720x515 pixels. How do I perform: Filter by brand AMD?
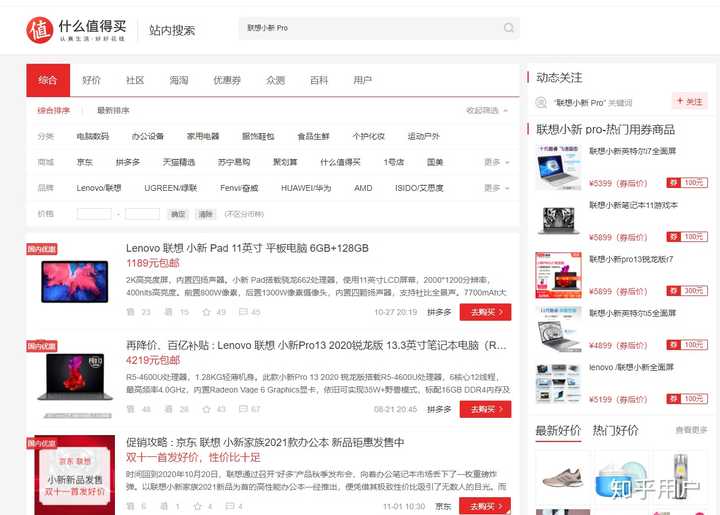[x=363, y=188]
